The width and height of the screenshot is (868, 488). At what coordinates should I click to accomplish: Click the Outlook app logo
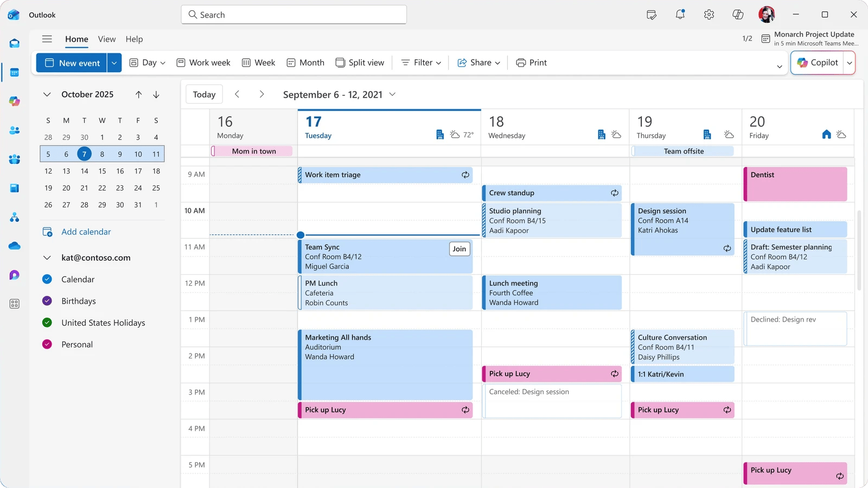[14, 15]
